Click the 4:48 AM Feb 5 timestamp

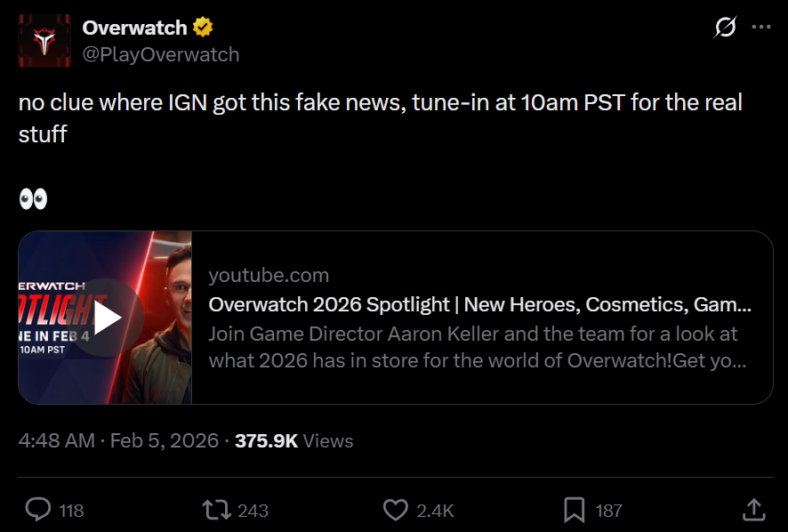pyautogui.click(x=118, y=440)
